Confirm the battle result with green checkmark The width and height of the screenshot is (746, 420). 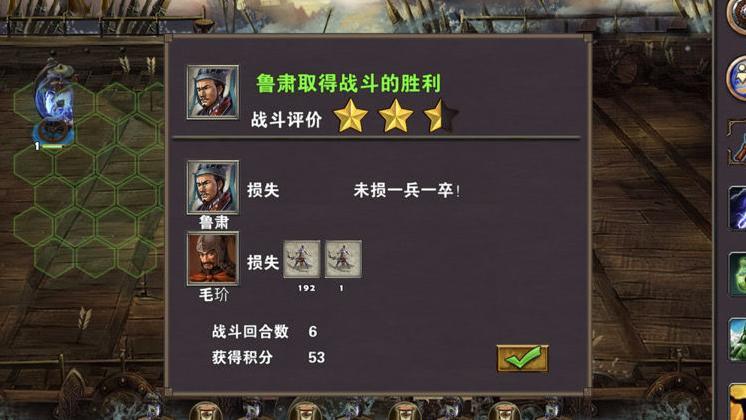[x=522, y=358]
